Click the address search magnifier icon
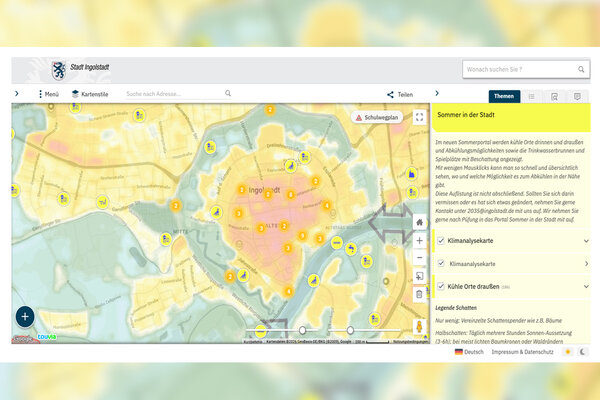Viewport: 600px width, 400px height. coord(228,93)
